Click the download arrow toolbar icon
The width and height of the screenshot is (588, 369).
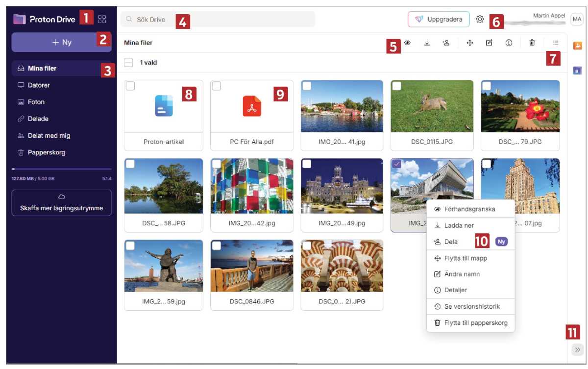(x=427, y=43)
